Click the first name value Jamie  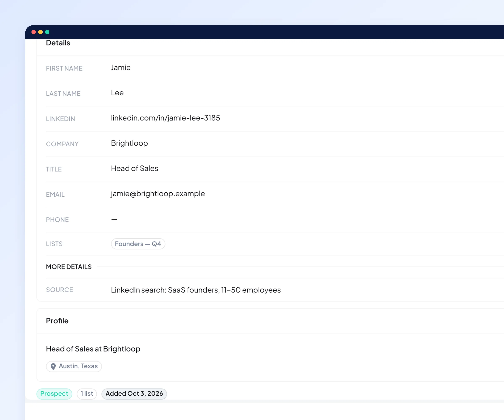click(121, 68)
